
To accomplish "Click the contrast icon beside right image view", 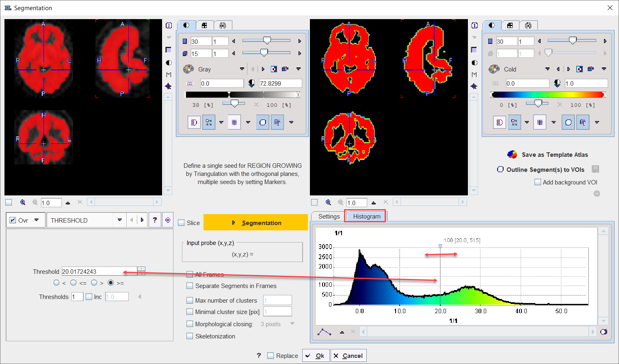I will (474, 63).
